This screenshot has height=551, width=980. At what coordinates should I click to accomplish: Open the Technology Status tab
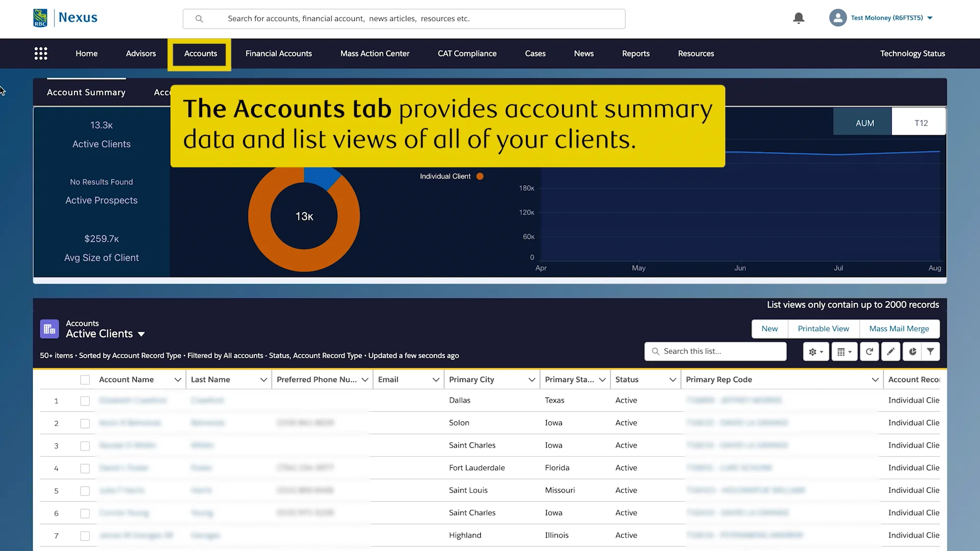point(913,54)
